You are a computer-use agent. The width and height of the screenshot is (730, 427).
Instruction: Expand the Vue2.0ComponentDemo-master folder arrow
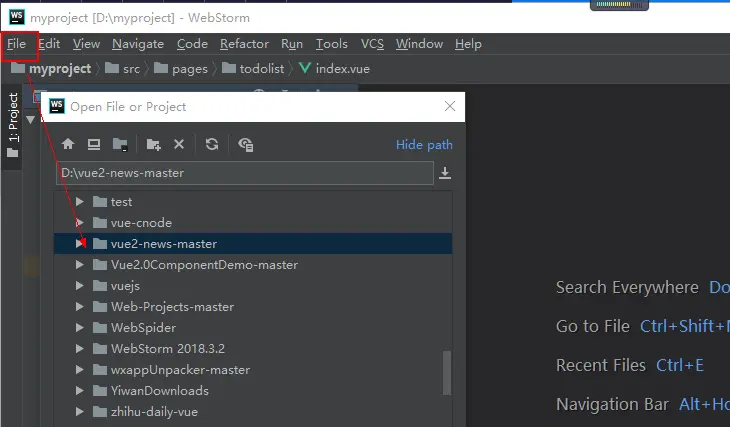tap(80, 264)
